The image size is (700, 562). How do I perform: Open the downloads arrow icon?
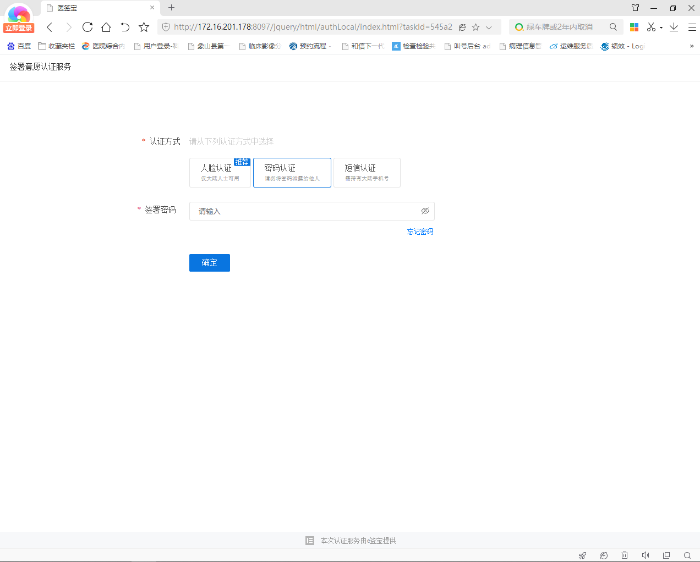click(674, 27)
